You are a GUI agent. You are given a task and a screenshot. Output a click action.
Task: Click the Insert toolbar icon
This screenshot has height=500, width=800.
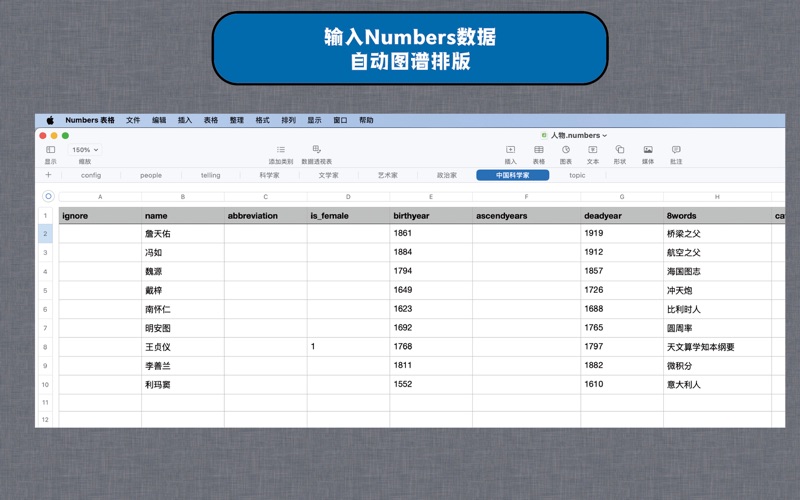tap(510, 149)
